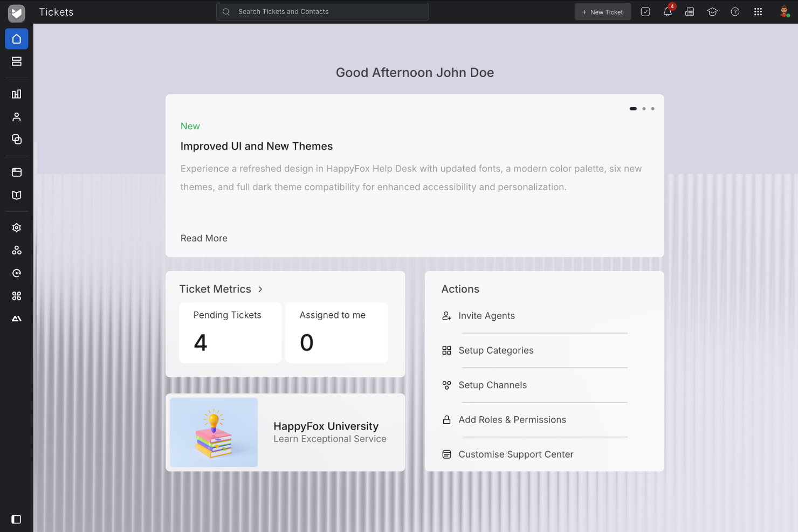Open the SLA clock icon in sidebar
The image size is (798, 532).
click(16, 273)
